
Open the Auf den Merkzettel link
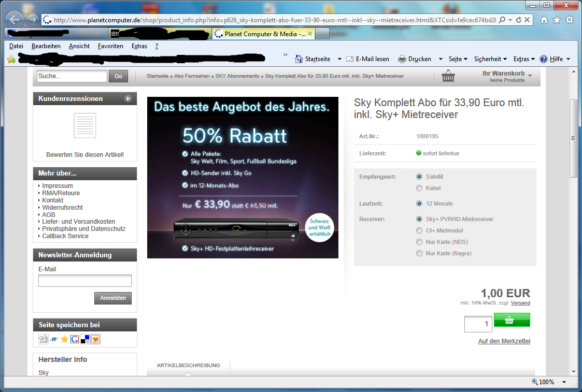[x=504, y=341]
